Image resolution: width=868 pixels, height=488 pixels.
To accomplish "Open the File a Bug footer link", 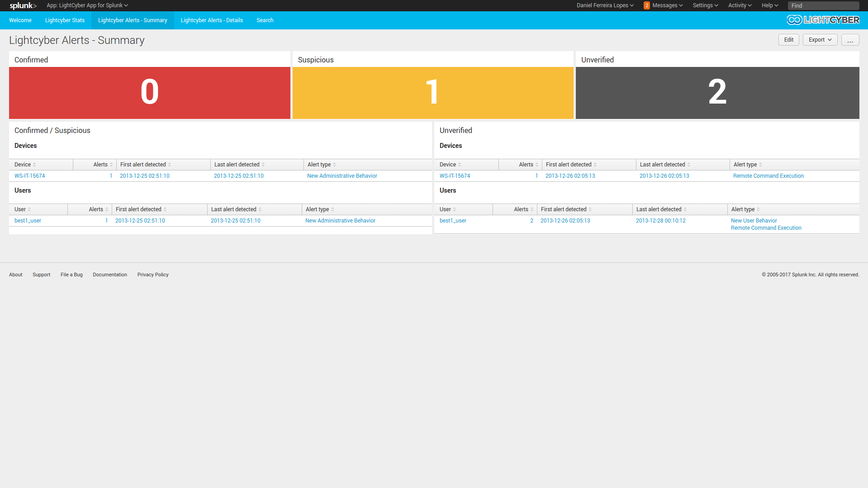I will [x=71, y=275].
